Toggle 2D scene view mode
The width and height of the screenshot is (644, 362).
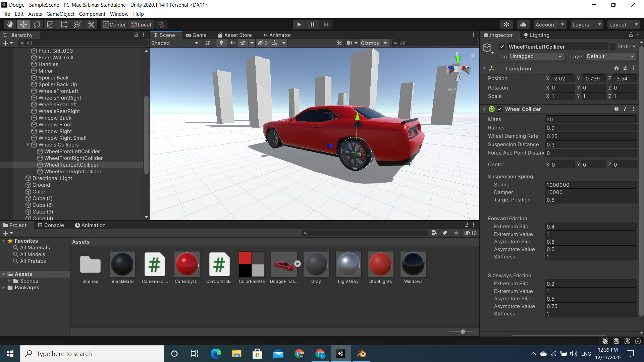click(x=208, y=43)
